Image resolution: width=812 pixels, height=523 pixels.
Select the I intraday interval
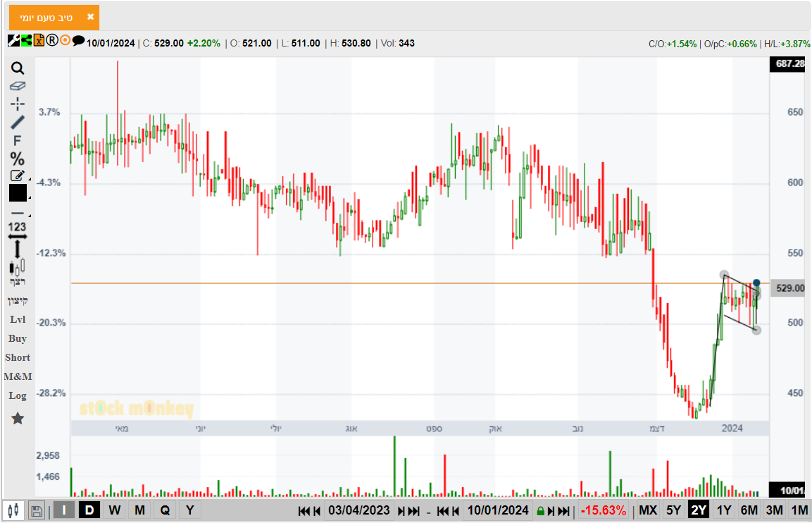64,510
